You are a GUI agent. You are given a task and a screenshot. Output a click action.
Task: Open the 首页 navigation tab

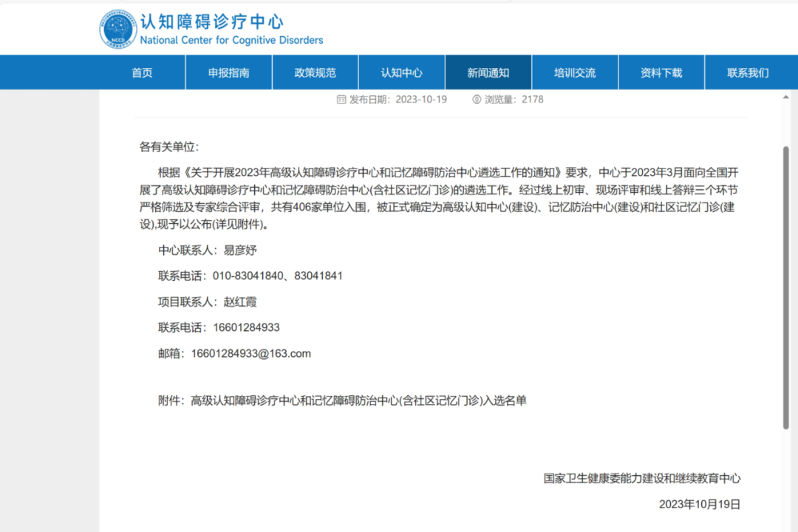[143, 73]
